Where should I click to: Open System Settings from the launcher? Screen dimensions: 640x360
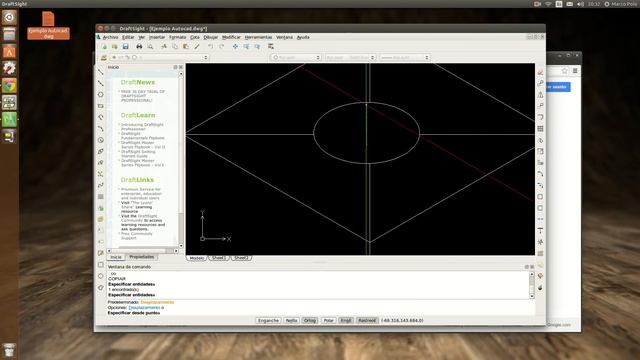pyautogui.click(x=9, y=68)
